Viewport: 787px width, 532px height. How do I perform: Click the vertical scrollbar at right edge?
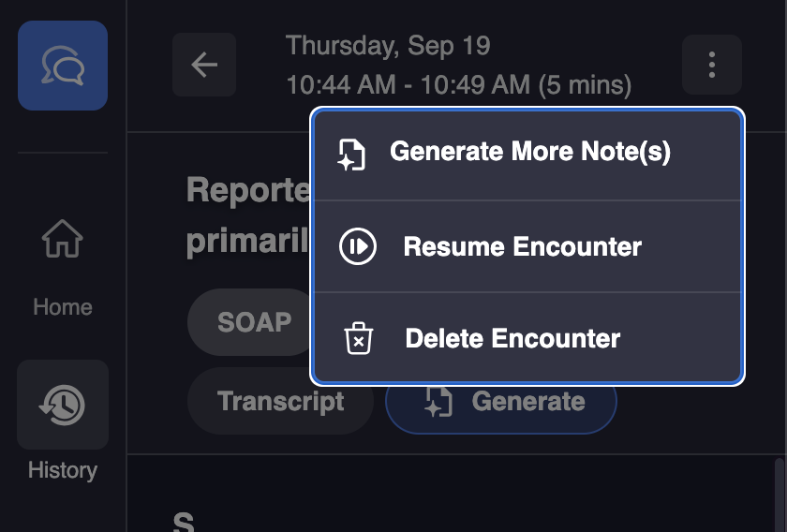point(780,494)
